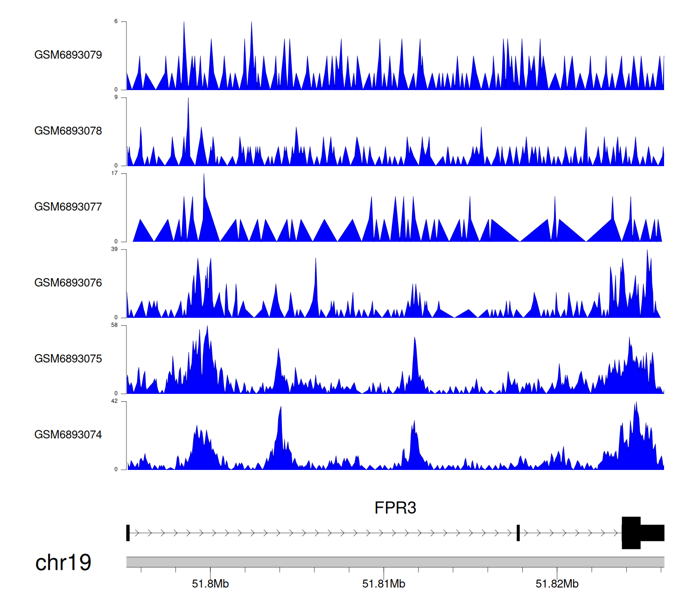The width and height of the screenshot is (700, 616).
Task: Click the chr19 chromosome label
Action: pos(63,563)
